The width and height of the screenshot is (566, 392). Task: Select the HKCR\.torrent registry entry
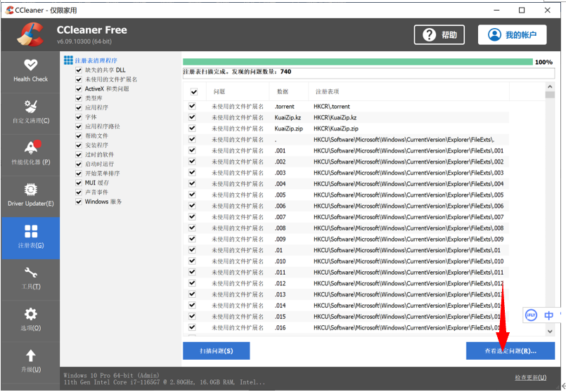pos(332,106)
